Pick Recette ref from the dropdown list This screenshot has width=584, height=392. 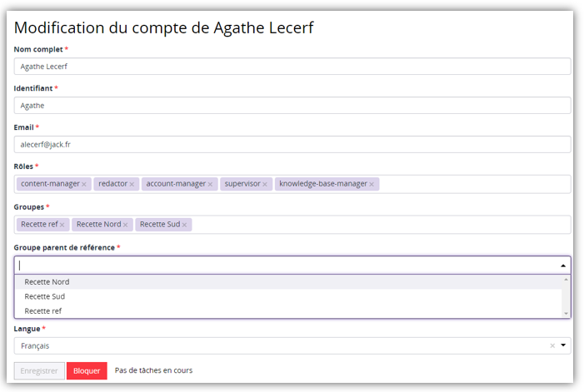coord(42,311)
